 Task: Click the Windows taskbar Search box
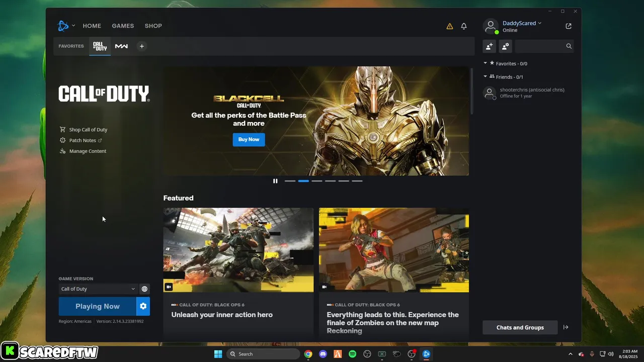[263, 354]
